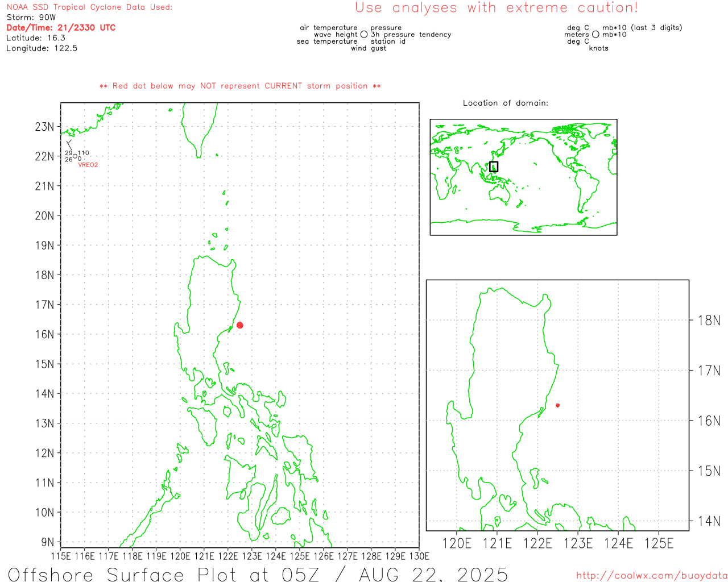The width and height of the screenshot is (728, 582).
Task: Click the 'mb*10 (last 3 digits)' units label
Action: 642,28
